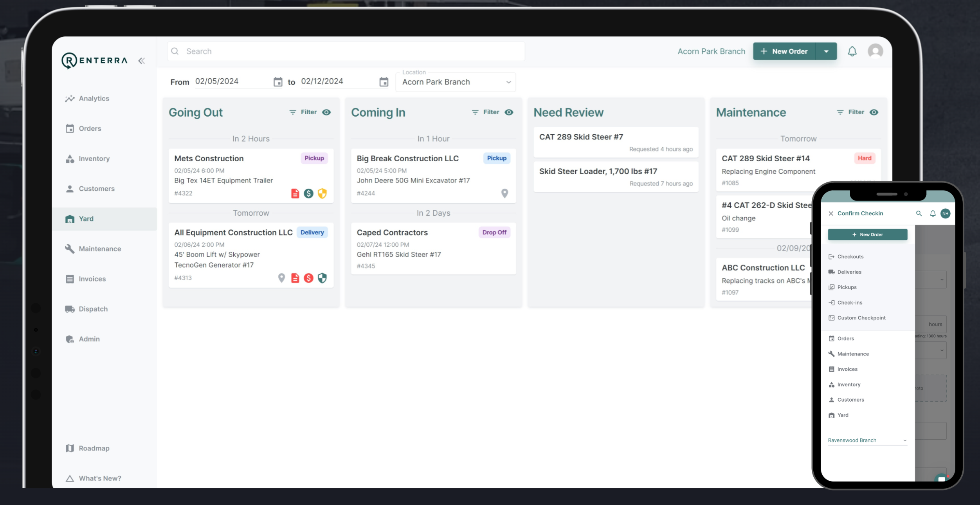Viewport: 980px width, 505px height.
Task: Open the Coming In Filter
Action: pos(485,112)
